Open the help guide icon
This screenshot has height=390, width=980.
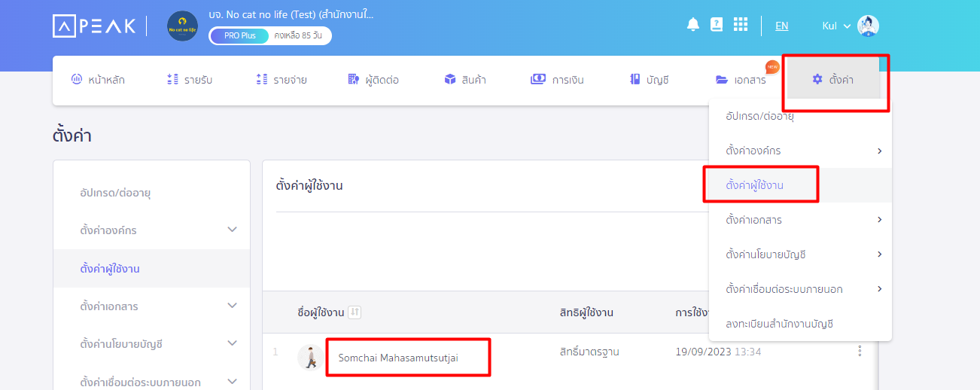coord(717,25)
